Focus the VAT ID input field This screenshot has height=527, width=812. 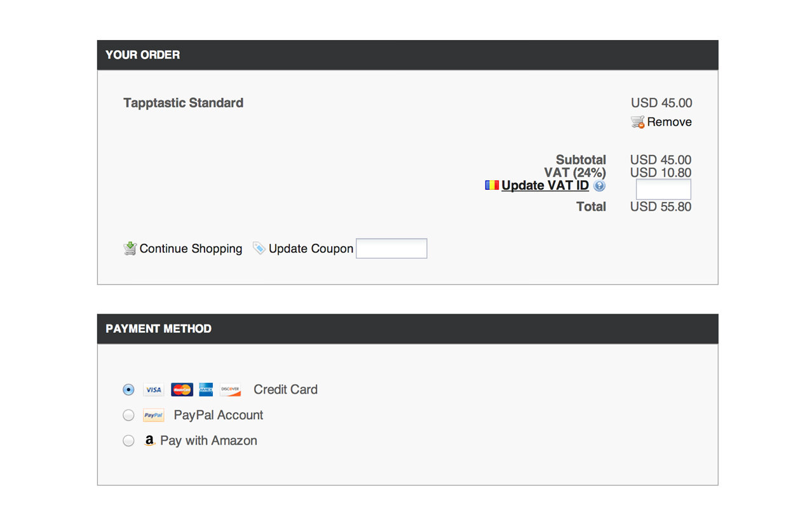tap(663, 189)
